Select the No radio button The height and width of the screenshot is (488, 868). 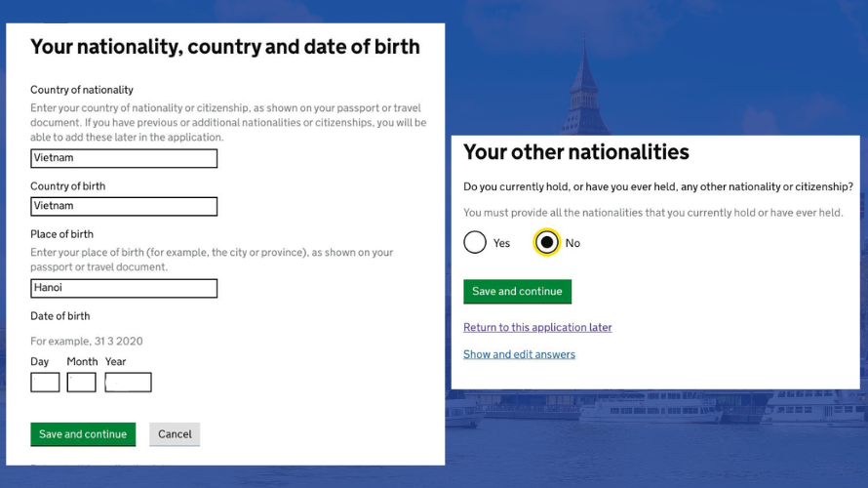point(546,243)
